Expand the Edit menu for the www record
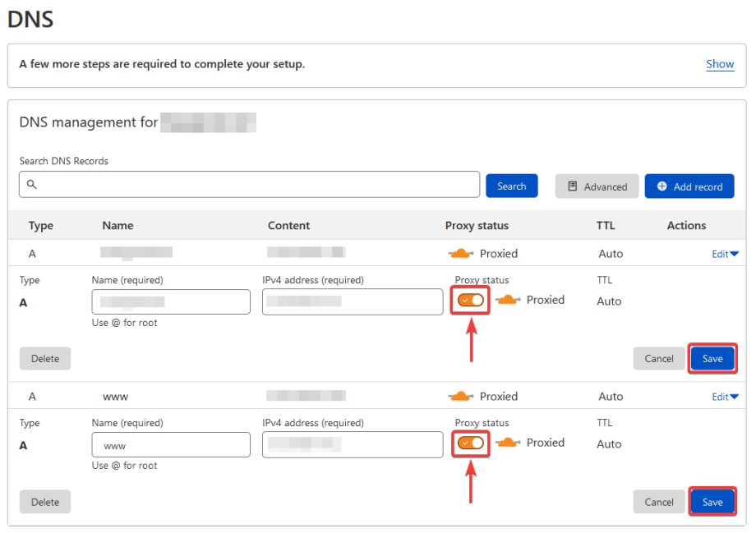The image size is (756, 533). point(725,396)
